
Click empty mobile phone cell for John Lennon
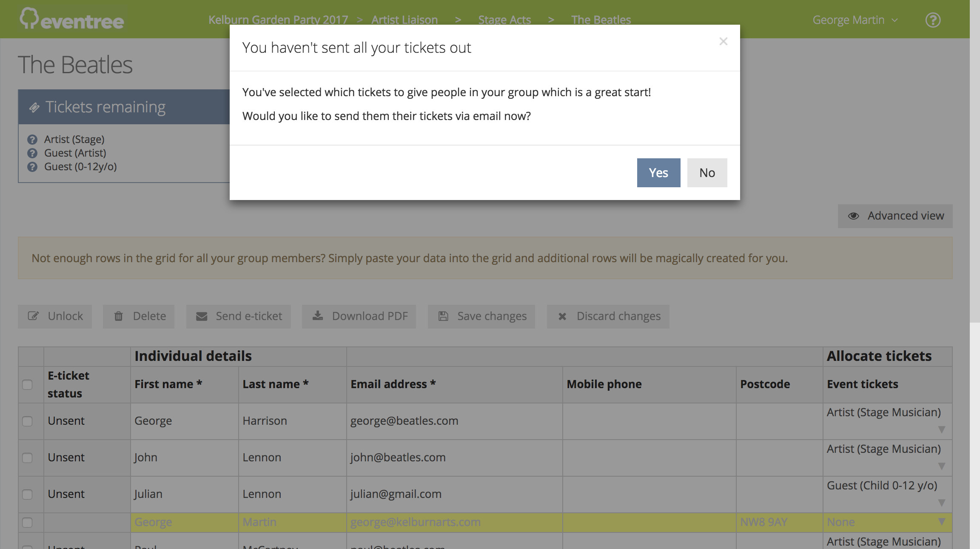tap(650, 458)
